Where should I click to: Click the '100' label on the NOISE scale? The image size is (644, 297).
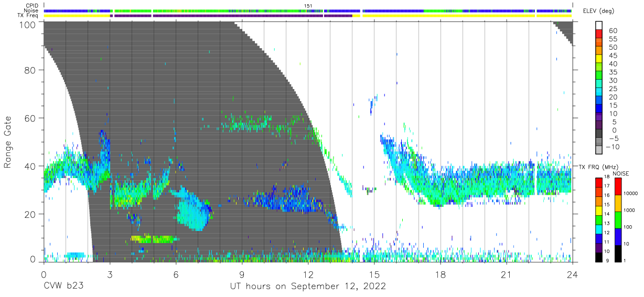[628, 227]
